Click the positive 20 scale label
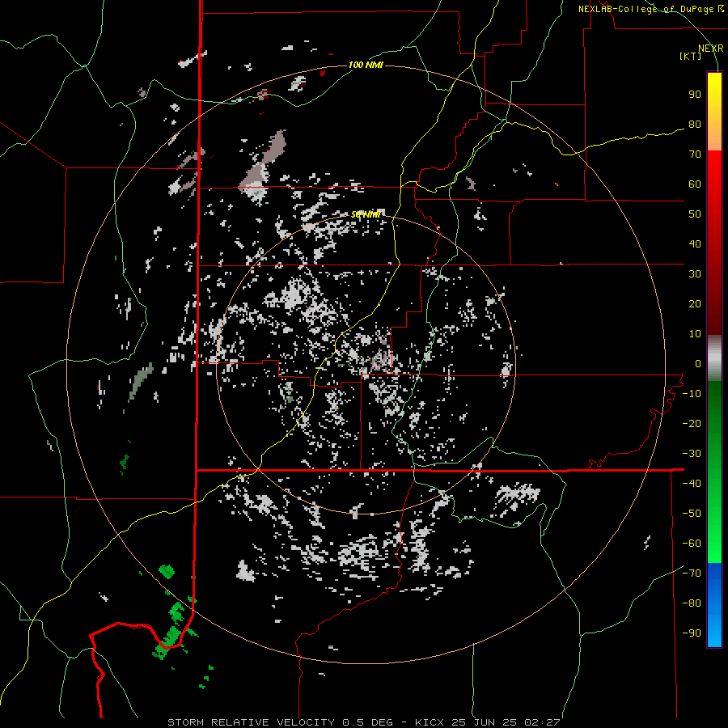This screenshot has width=728, height=728. [695, 304]
